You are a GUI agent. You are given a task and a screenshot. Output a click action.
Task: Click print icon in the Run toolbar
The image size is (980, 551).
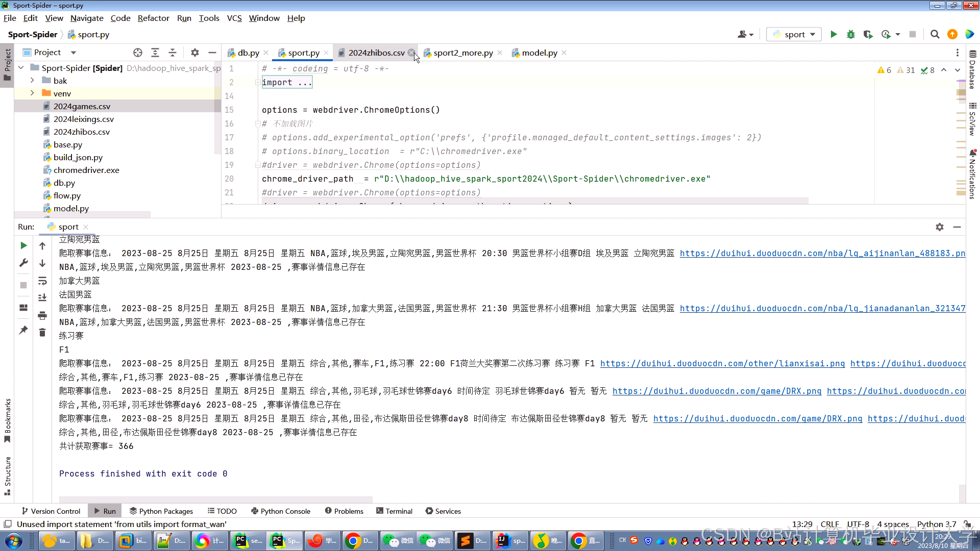point(42,315)
